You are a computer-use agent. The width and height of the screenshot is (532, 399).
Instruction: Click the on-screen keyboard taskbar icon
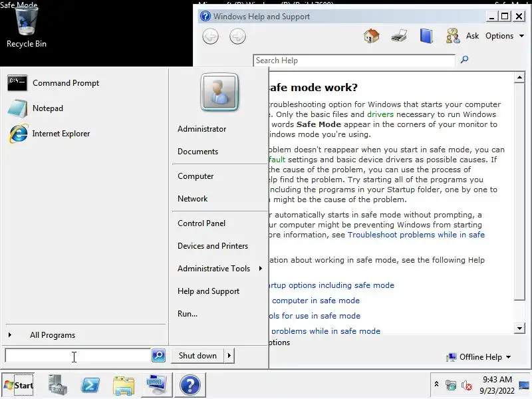[x=156, y=385]
